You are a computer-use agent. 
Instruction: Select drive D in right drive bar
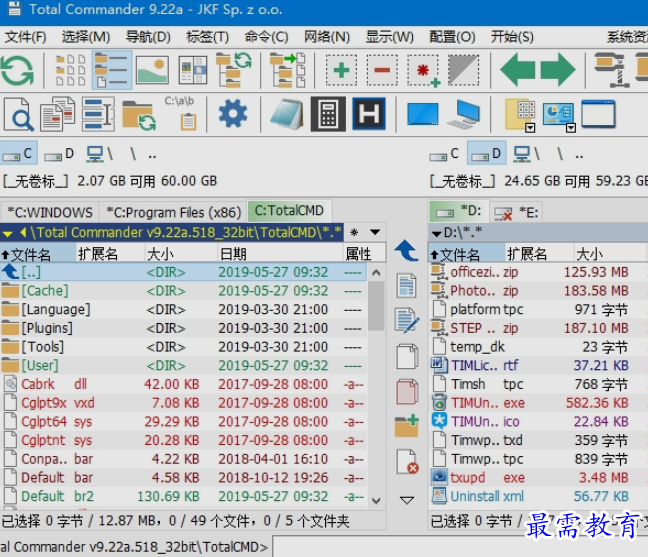pos(486,155)
